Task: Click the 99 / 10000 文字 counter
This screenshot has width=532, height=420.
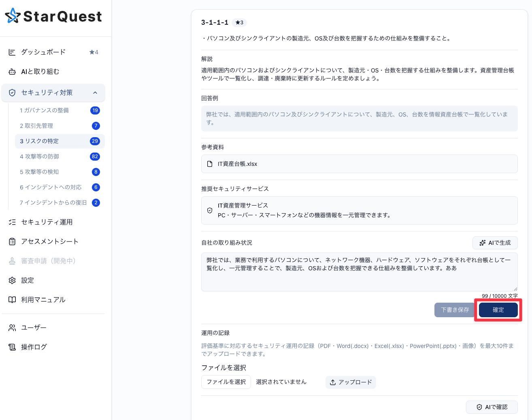Action: (500, 296)
